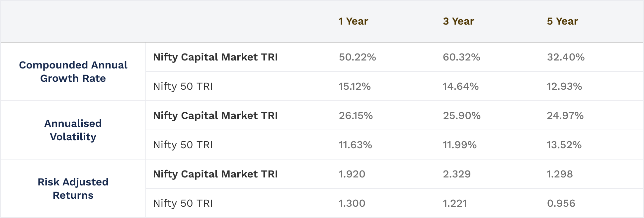The image size is (644, 218).
Task: Click the 60.32% three-year CAGR value
Action: [x=461, y=57]
